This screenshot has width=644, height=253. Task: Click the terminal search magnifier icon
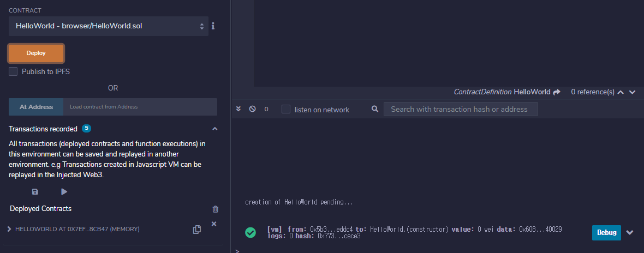tap(374, 109)
